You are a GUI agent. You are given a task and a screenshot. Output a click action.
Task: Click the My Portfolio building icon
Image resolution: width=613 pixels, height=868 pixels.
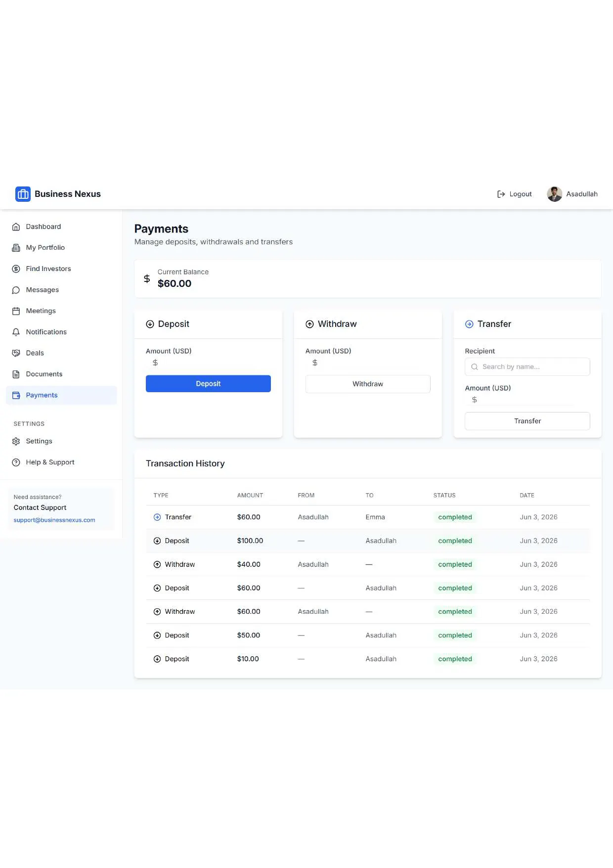coord(16,248)
